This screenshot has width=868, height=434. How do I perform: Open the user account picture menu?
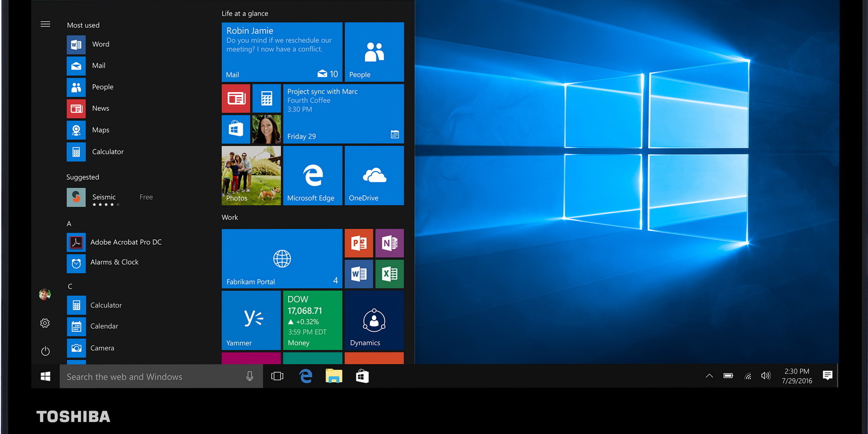point(45,294)
